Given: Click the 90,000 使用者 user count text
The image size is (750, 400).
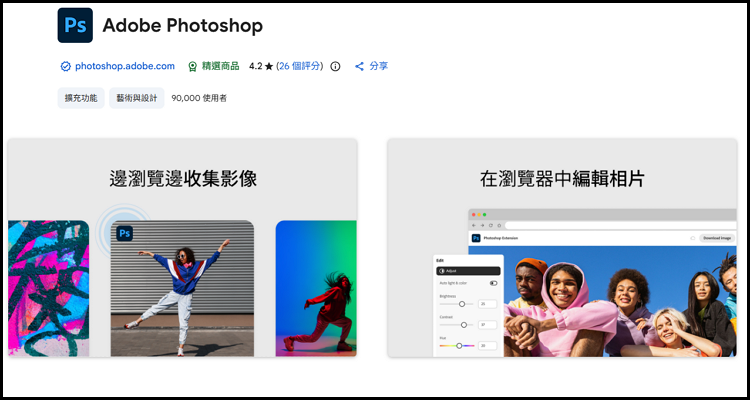Looking at the screenshot, I should click(199, 98).
